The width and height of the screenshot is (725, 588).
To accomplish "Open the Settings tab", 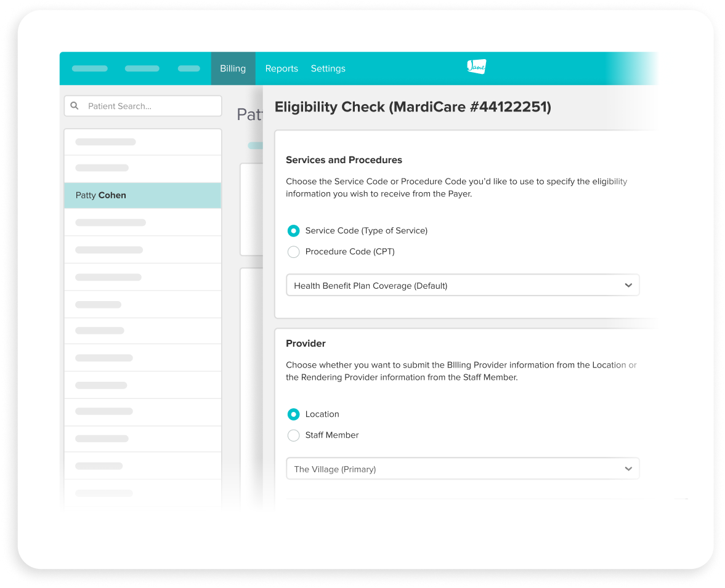I will point(328,68).
